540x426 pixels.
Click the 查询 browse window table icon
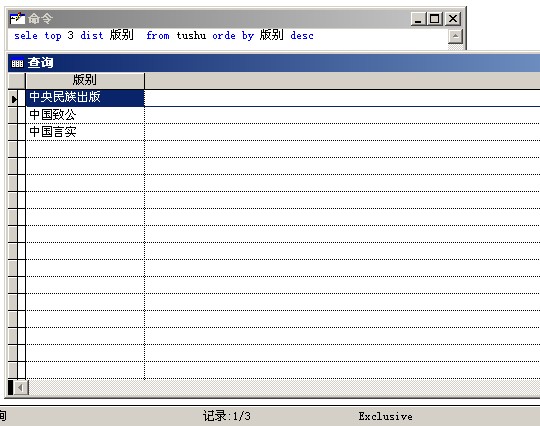(17, 63)
